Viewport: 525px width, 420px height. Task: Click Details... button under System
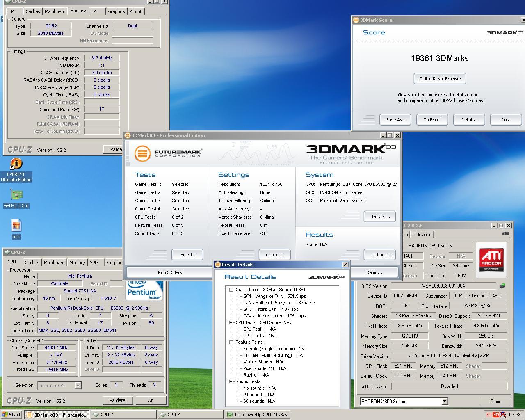380,217
